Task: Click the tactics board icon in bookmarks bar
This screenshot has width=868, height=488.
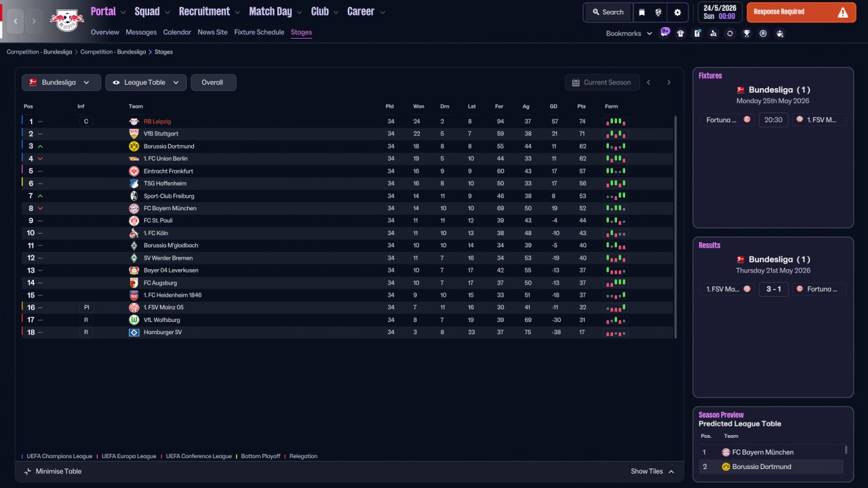Action: point(697,33)
